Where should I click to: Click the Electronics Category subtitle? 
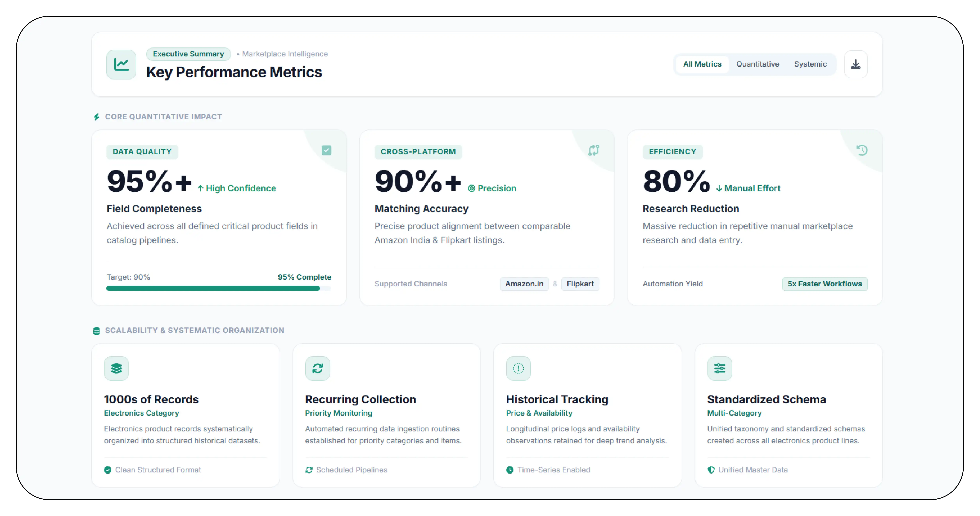pyautogui.click(x=141, y=413)
